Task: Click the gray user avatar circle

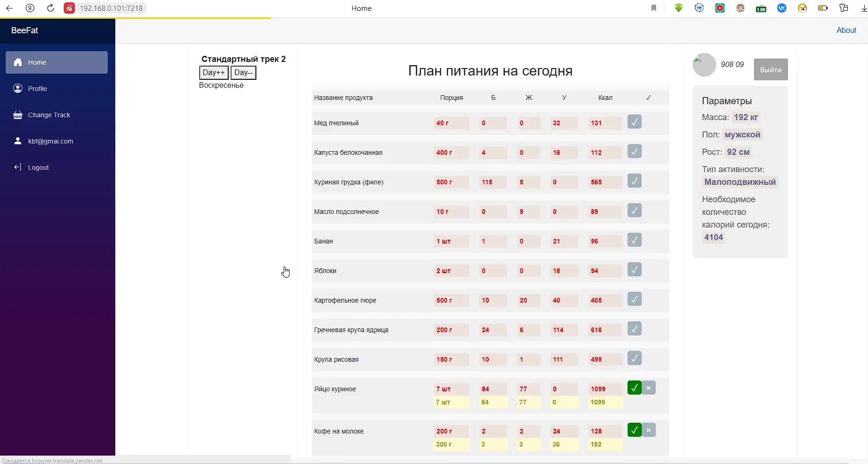Action: [x=704, y=65]
